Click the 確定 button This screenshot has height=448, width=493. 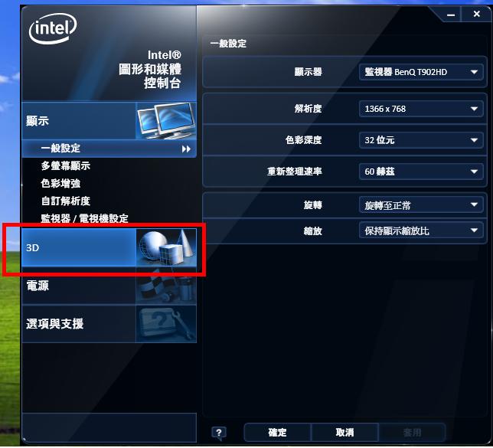(277, 433)
